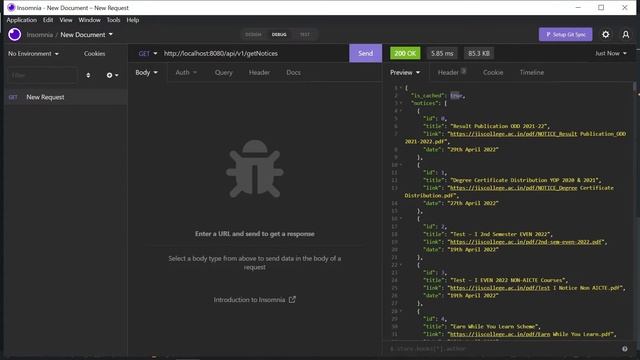The width and height of the screenshot is (640, 360).
Task: Click the JSONPath response filter field
Action: click(502, 349)
